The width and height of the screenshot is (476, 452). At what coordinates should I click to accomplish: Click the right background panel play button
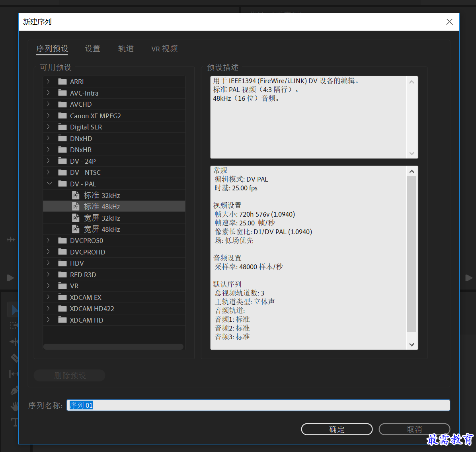(x=469, y=278)
